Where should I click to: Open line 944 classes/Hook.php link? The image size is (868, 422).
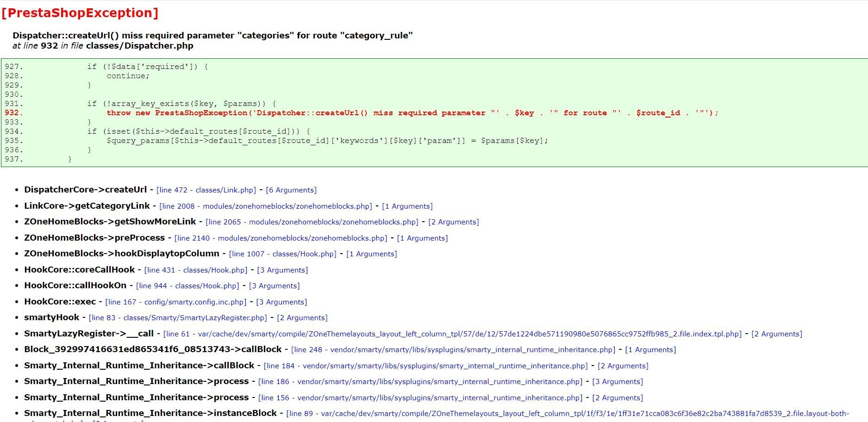pyautogui.click(x=187, y=286)
